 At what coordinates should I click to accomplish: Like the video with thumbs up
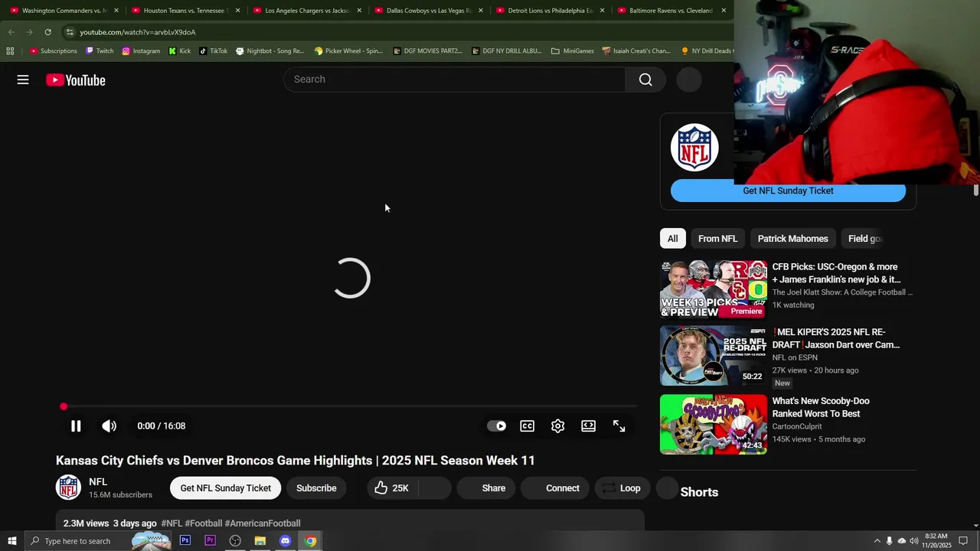tap(392, 488)
